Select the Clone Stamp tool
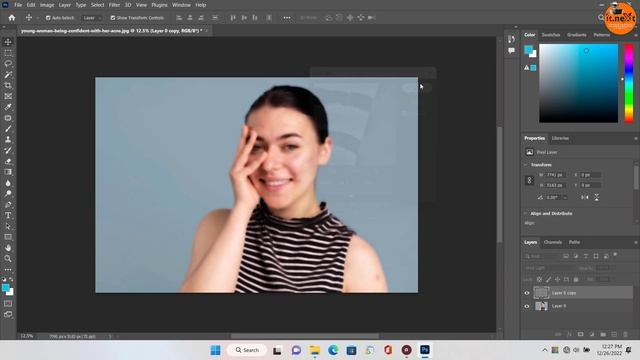640x360 pixels. pyautogui.click(x=8, y=140)
